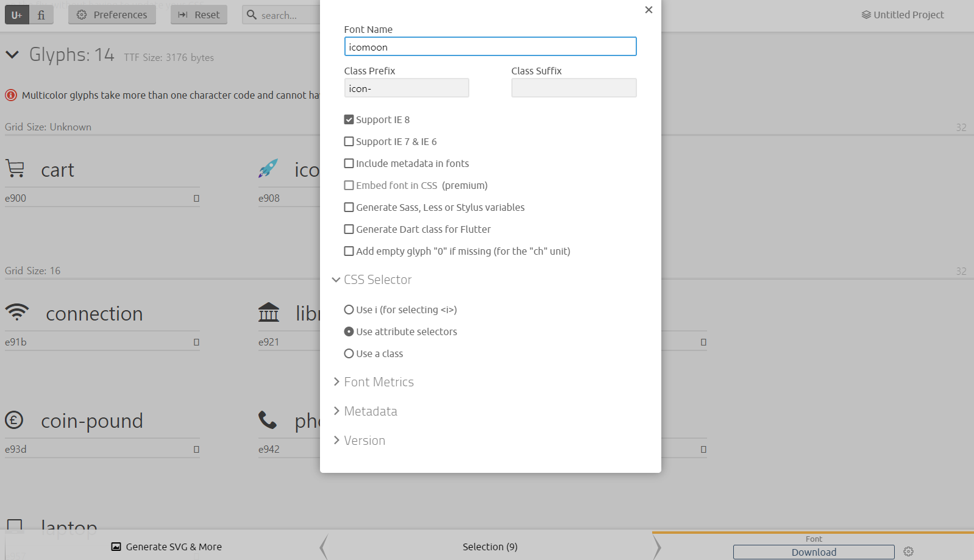
Task: Open font download settings gear
Action: pos(908,551)
